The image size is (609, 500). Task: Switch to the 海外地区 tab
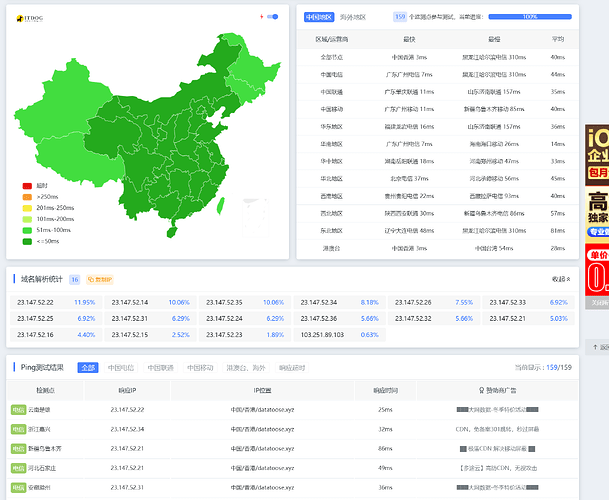pos(353,17)
